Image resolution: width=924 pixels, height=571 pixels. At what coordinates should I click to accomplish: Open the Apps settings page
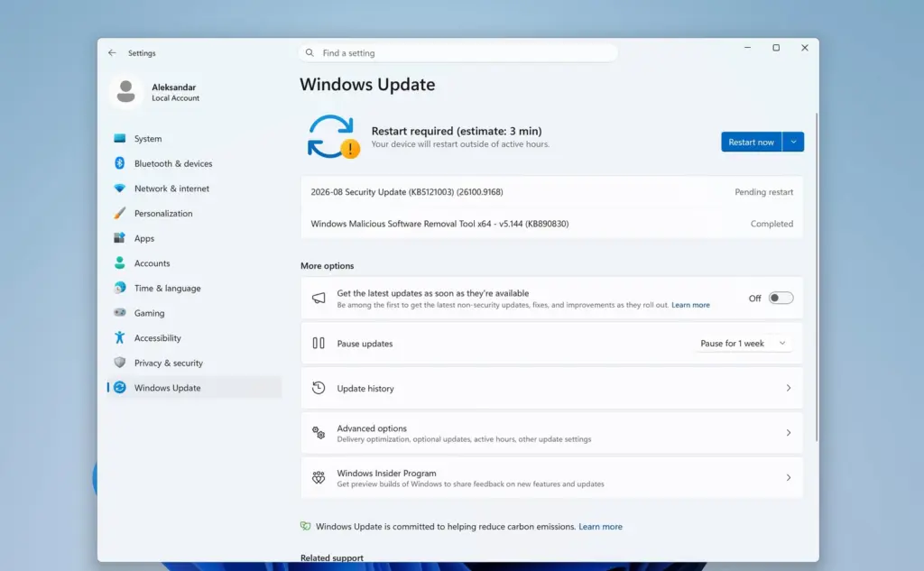(195, 238)
